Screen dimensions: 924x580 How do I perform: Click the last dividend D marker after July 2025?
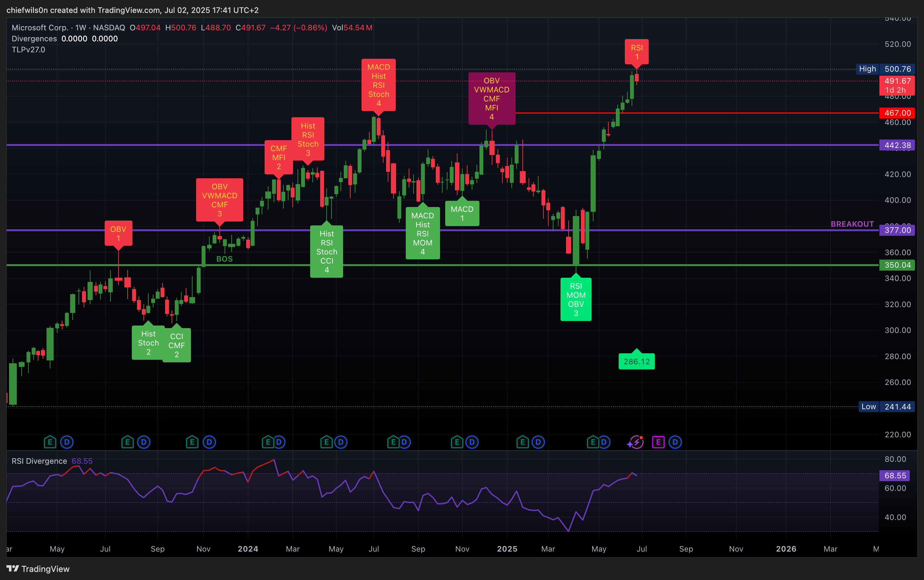pyautogui.click(x=675, y=442)
